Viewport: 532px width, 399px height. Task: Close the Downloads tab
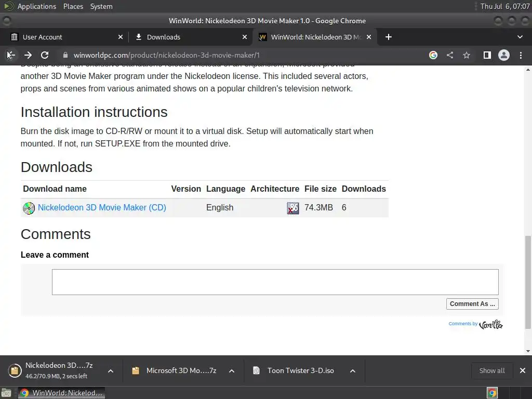pyautogui.click(x=245, y=37)
